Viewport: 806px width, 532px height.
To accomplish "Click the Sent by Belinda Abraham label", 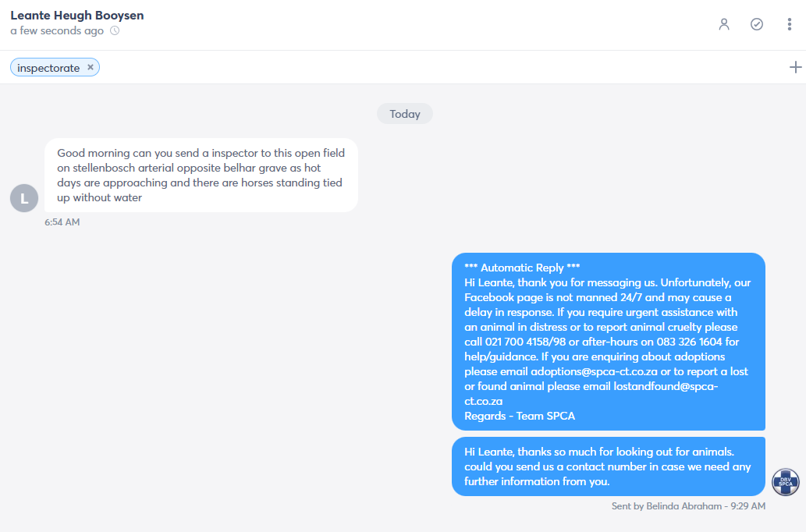I will (x=688, y=506).
